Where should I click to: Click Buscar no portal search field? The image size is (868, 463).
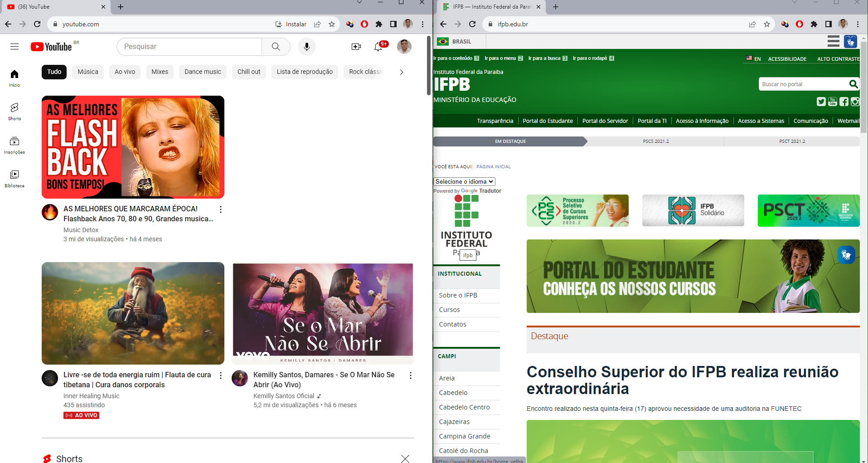(803, 84)
